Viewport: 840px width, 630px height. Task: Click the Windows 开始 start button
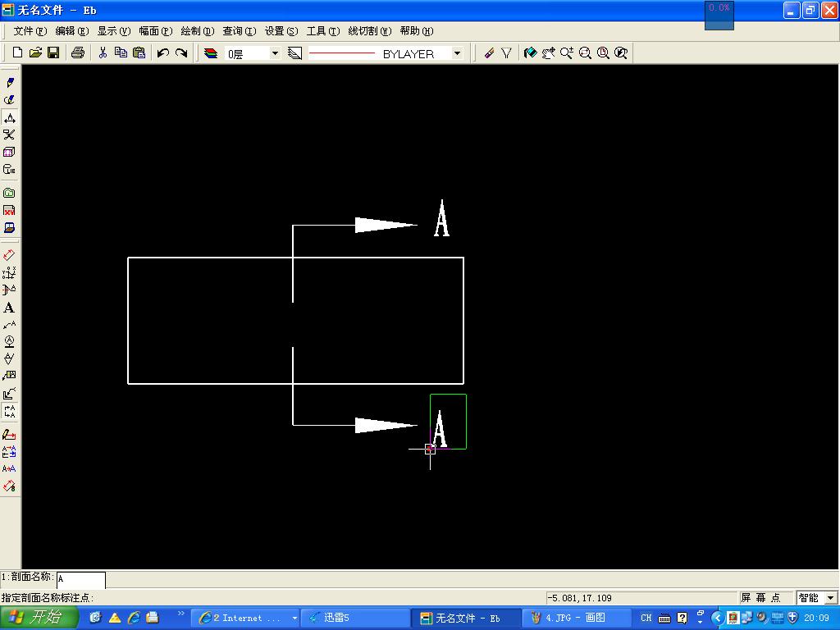[x=39, y=618]
